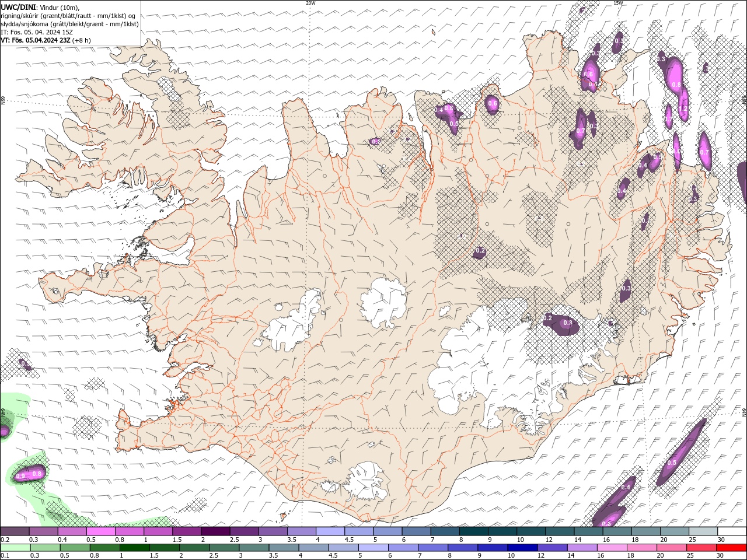Viewport: 747px width, 560px height.
Task: Click the pale gray 25 swatch, upper legend
Action: pyautogui.click(x=703, y=531)
